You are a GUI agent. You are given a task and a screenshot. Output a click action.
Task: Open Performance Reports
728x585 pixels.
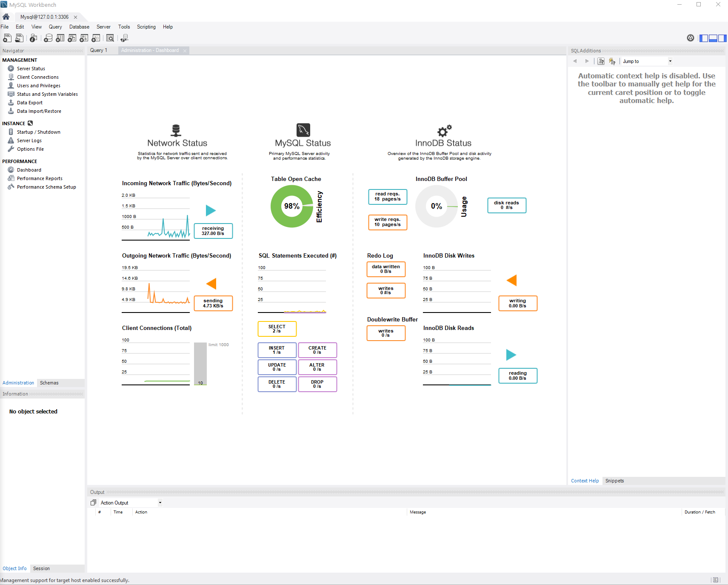click(x=40, y=178)
